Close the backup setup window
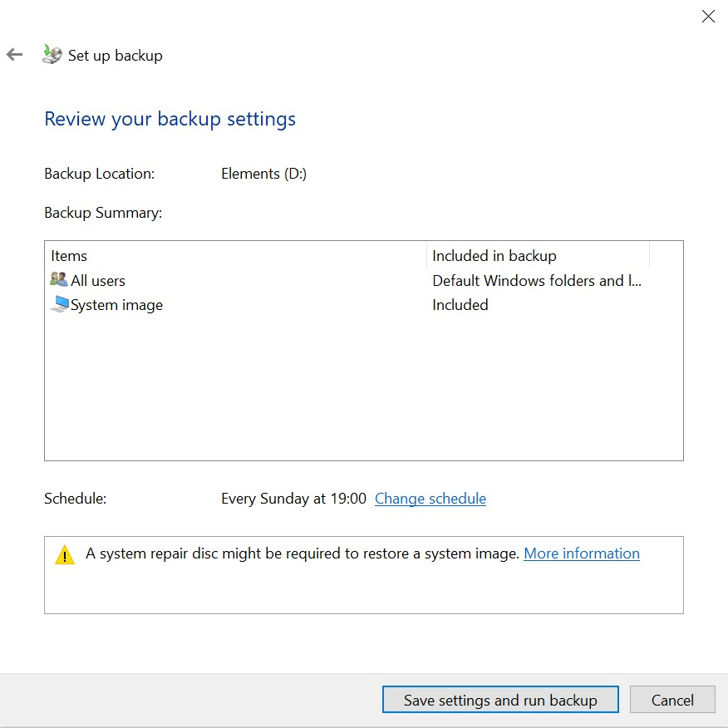Image resolution: width=728 pixels, height=728 pixels. tap(708, 17)
